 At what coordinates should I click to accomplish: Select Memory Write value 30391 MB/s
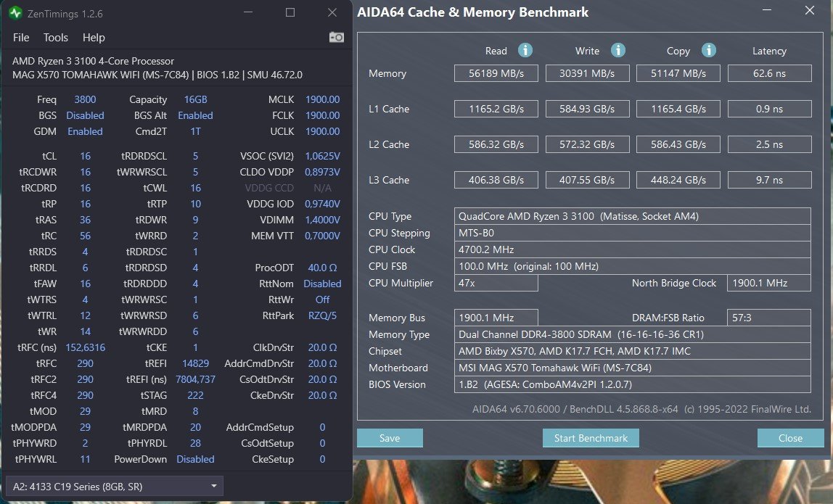point(587,73)
